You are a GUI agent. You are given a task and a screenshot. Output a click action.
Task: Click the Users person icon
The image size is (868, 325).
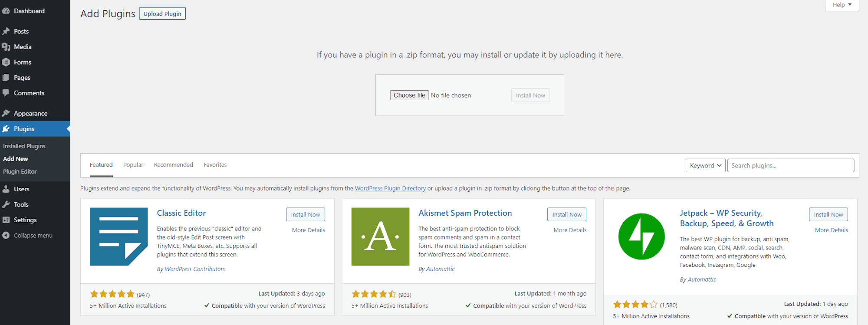coord(6,189)
